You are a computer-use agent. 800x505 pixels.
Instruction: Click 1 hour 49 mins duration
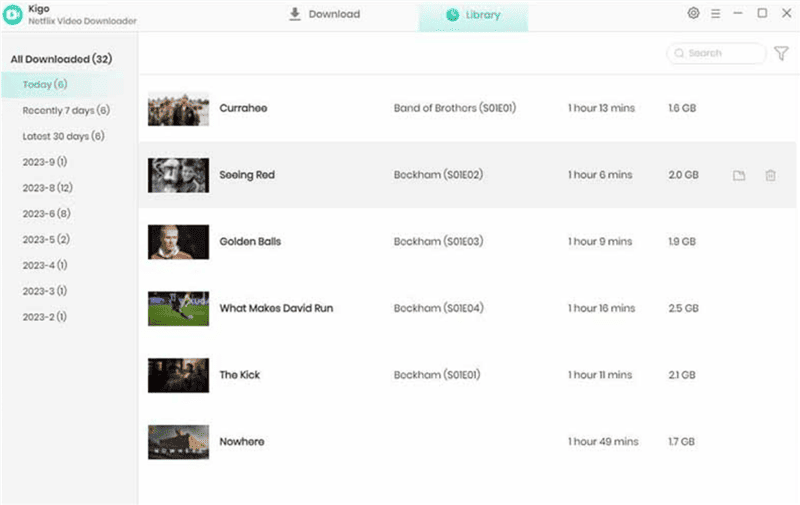[603, 442]
